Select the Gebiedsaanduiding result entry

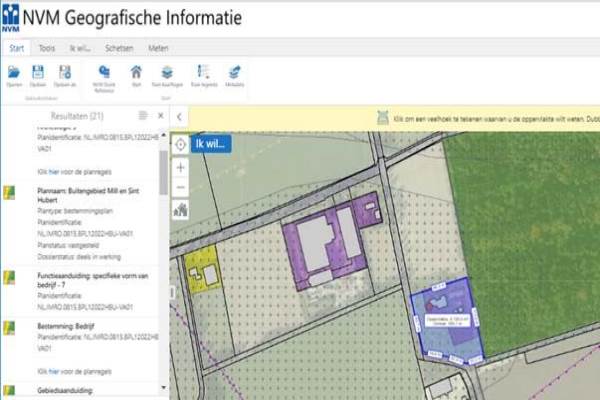[x=65, y=390]
